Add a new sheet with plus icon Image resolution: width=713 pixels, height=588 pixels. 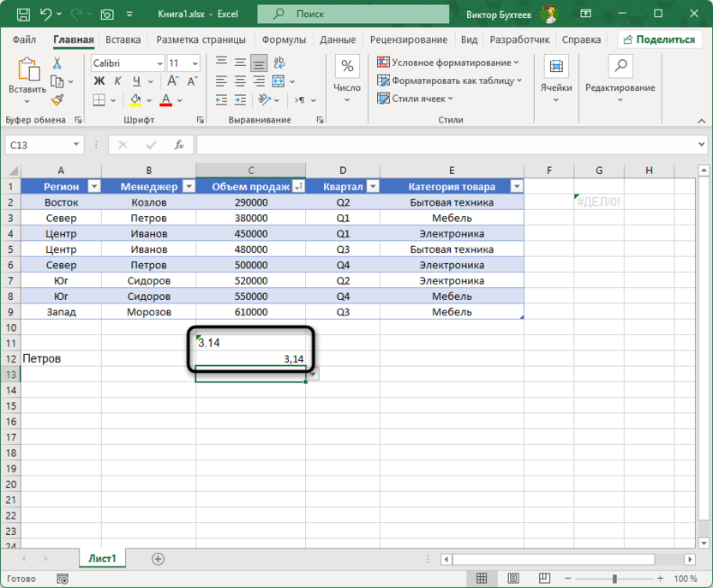pos(158,559)
